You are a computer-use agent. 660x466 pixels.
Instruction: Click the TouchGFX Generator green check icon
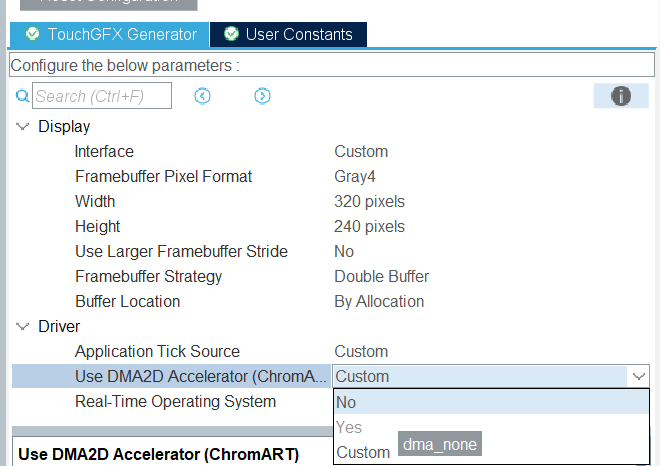tap(31, 34)
